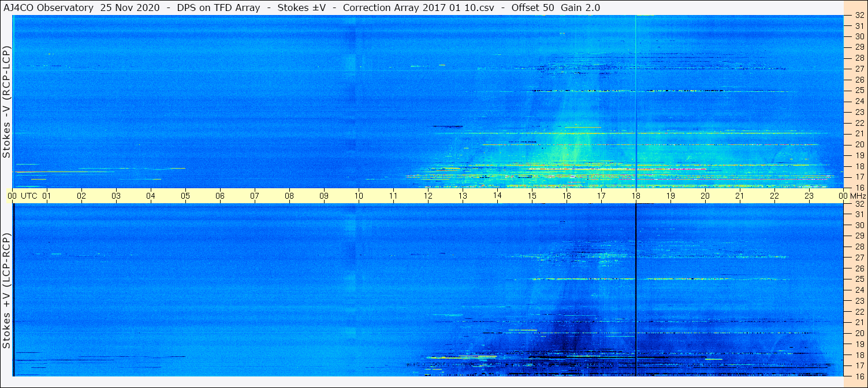Select the 11 hour tick on time axis

(x=393, y=196)
